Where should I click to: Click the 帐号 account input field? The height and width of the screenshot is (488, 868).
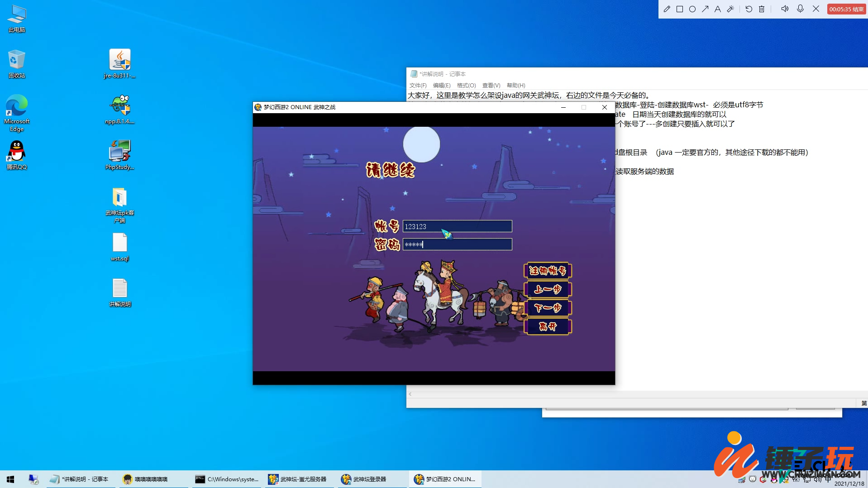(457, 226)
